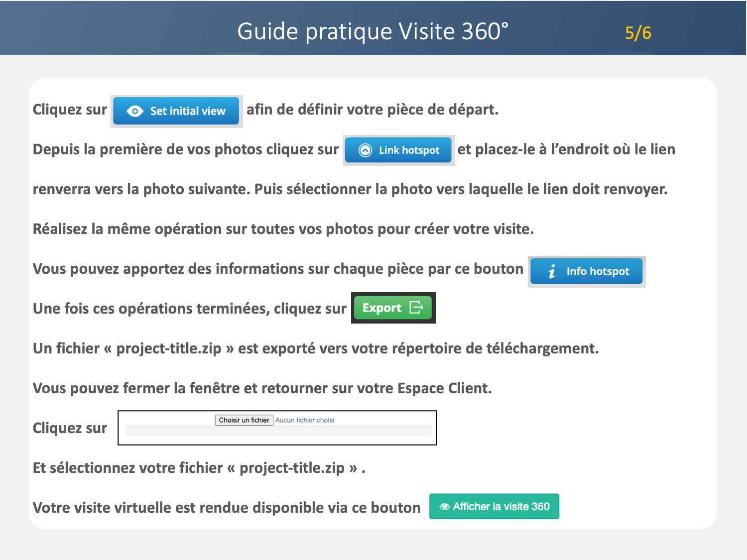Click the 'i' icon in Info hotspot
This screenshot has height=560, width=747.
[552, 271]
